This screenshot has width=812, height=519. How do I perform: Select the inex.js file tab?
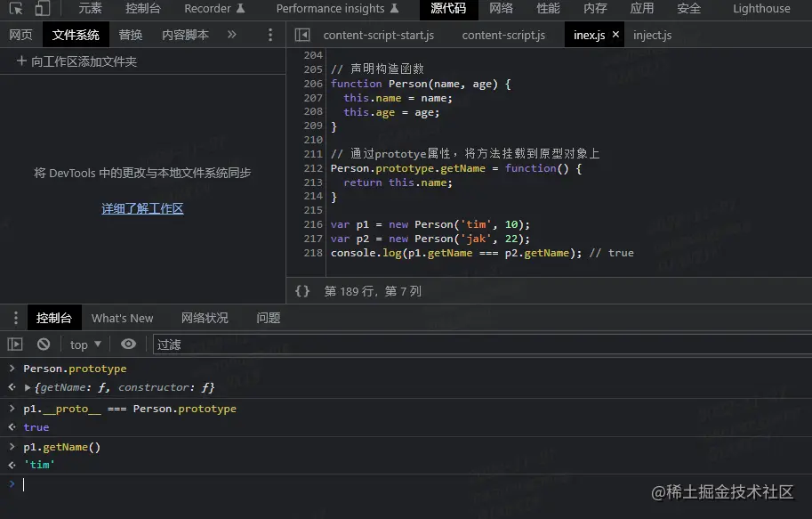point(589,35)
